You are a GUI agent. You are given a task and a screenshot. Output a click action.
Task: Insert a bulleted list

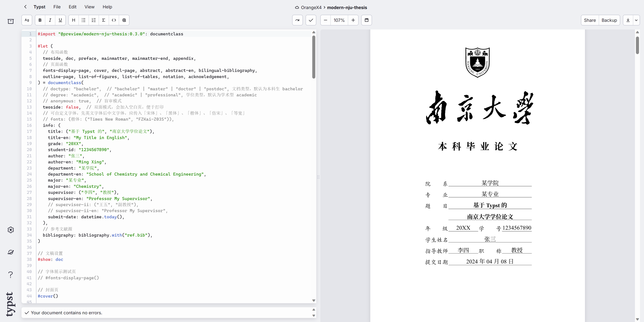[84, 20]
